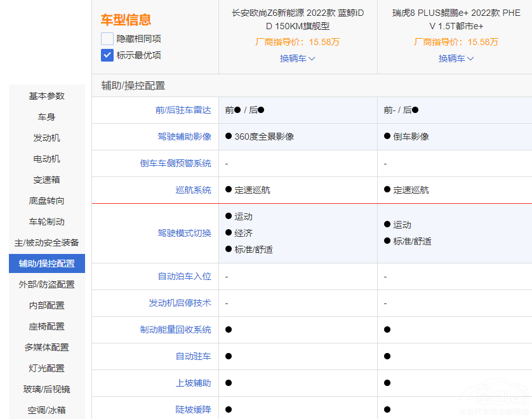Open 换辆车 dropdown for 长安欧尚Z6
The image size is (532, 419).
[x=298, y=58]
